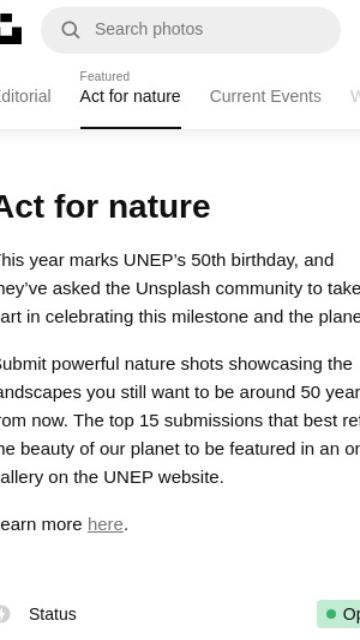This screenshot has width=360, height=640.
Task: Switch to the Editorial tab
Action: click(x=25, y=96)
